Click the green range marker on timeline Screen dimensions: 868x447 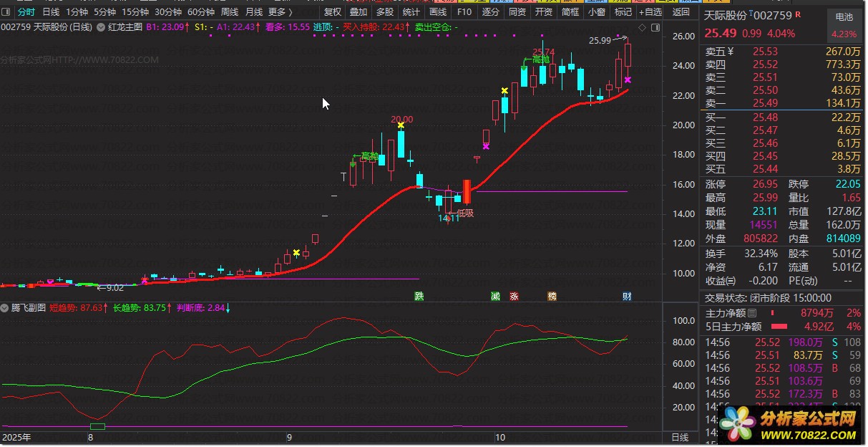coord(97,427)
